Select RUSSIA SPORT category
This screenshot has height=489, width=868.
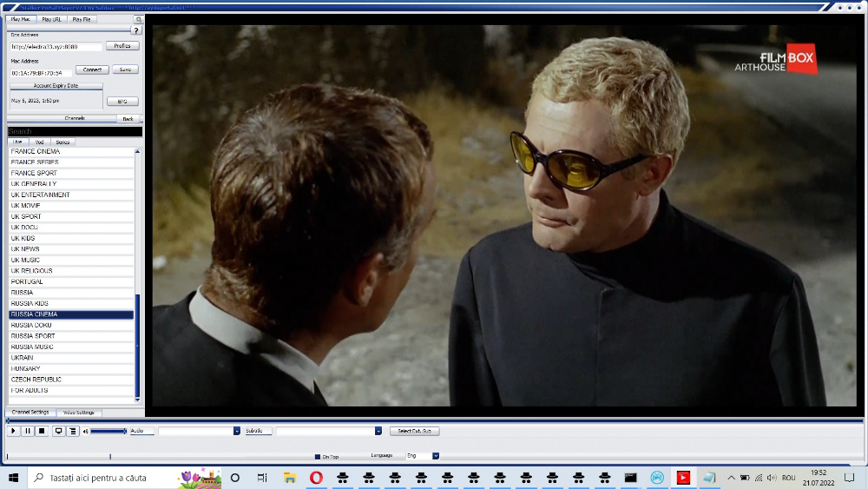coord(71,336)
